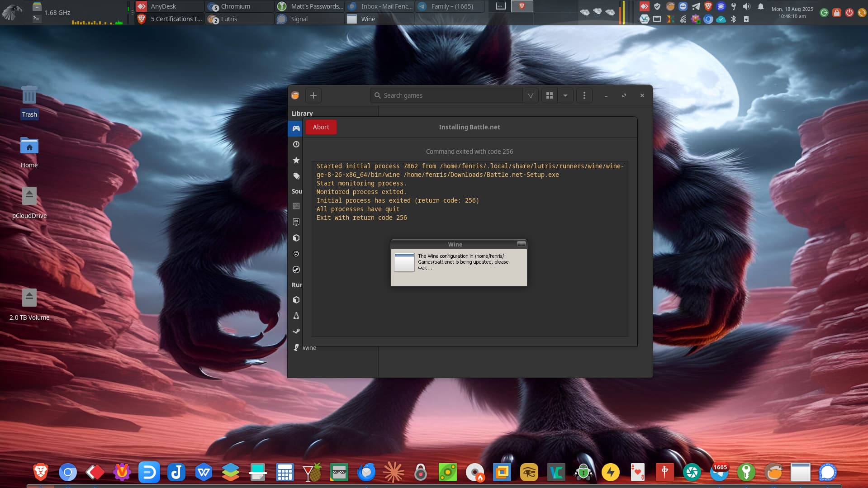Open Family - (1665) Telegram taskbar window

[450, 6]
